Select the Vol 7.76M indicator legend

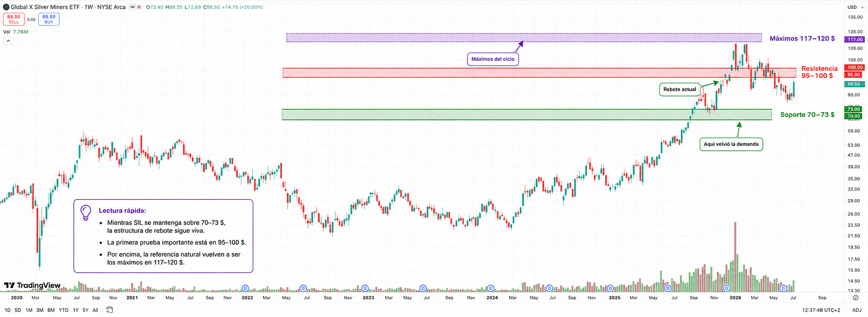15,32
